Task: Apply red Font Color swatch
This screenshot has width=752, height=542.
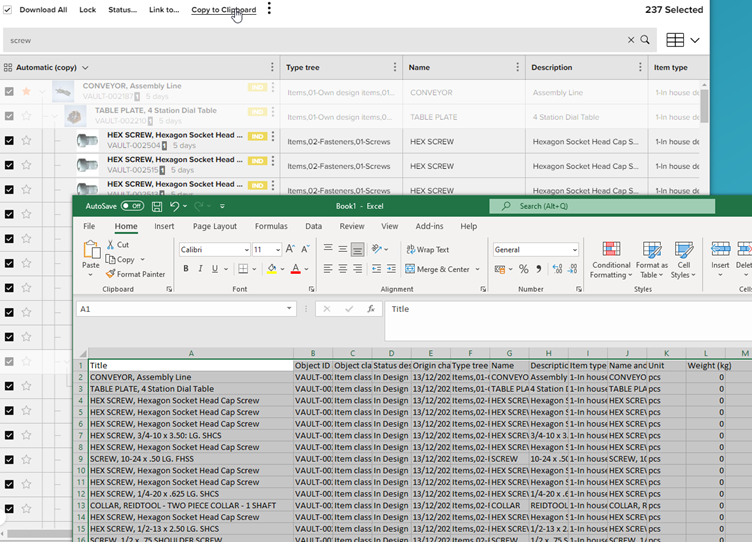Action: tap(296, 269)
